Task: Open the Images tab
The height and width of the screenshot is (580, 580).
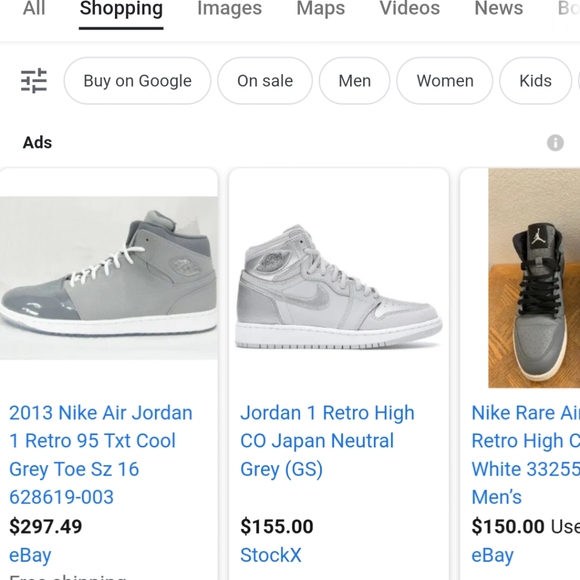Action: (229, 9)
